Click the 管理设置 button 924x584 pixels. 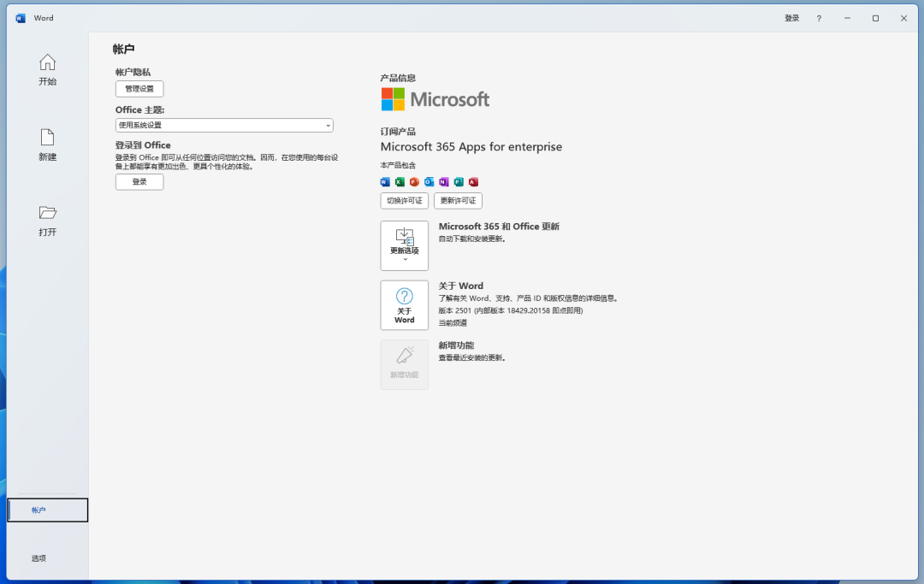coord(139,89)
